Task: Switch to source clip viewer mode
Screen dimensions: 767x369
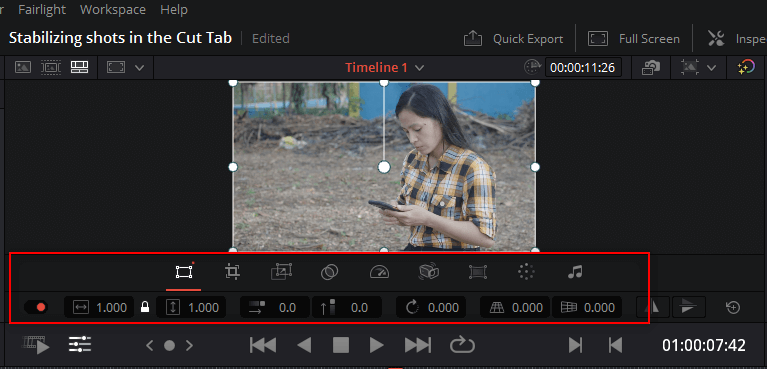Action: 23,67
